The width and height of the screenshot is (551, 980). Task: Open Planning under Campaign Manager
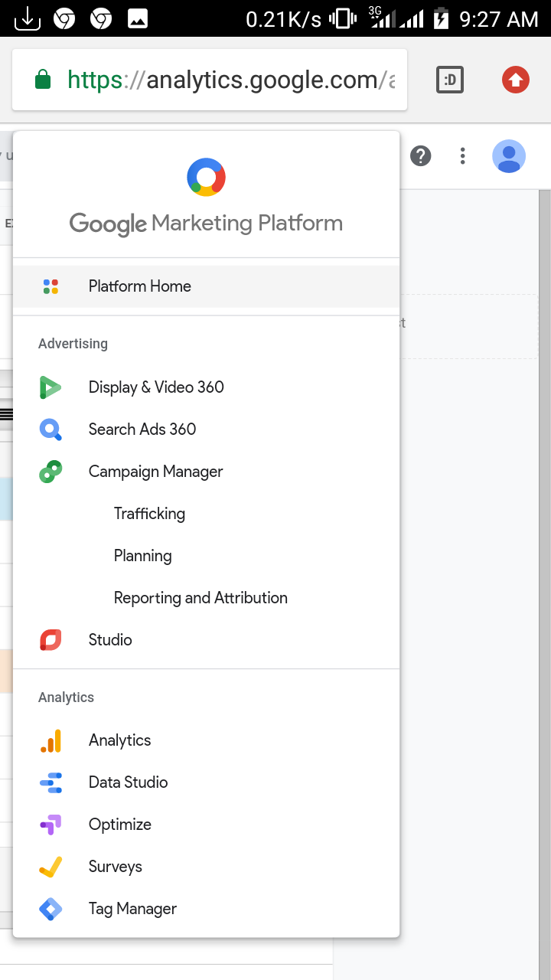point(142,556)
